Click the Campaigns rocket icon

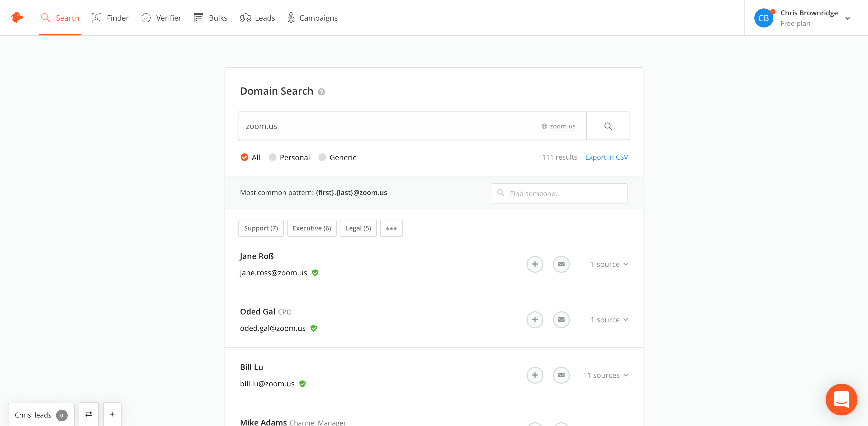pyautogui.click(x=291, y=18)
